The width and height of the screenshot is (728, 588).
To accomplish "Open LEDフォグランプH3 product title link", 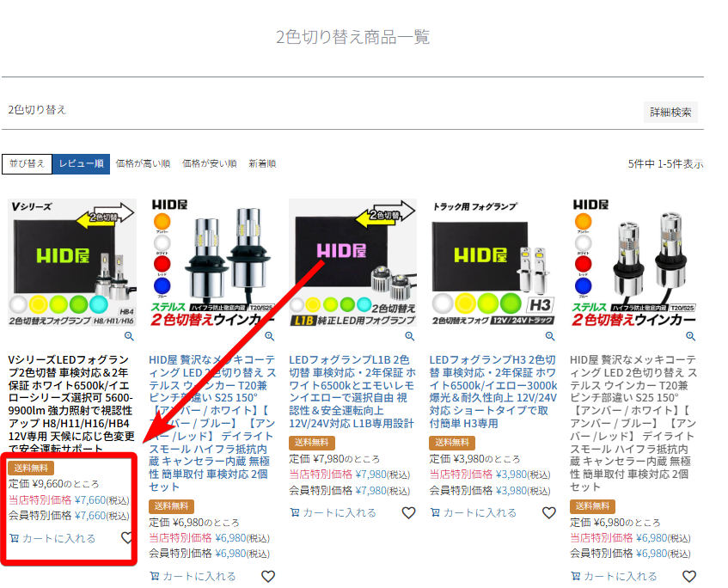I will [492, 392].
